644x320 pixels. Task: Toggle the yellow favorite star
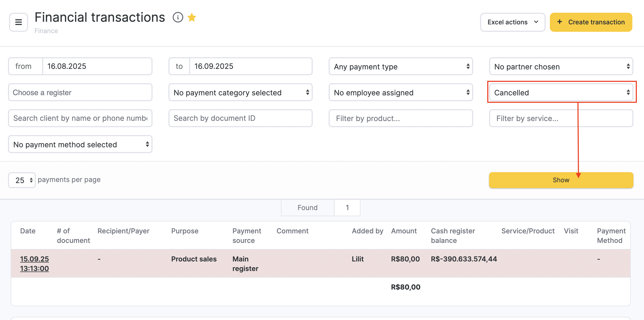(192, 17)
